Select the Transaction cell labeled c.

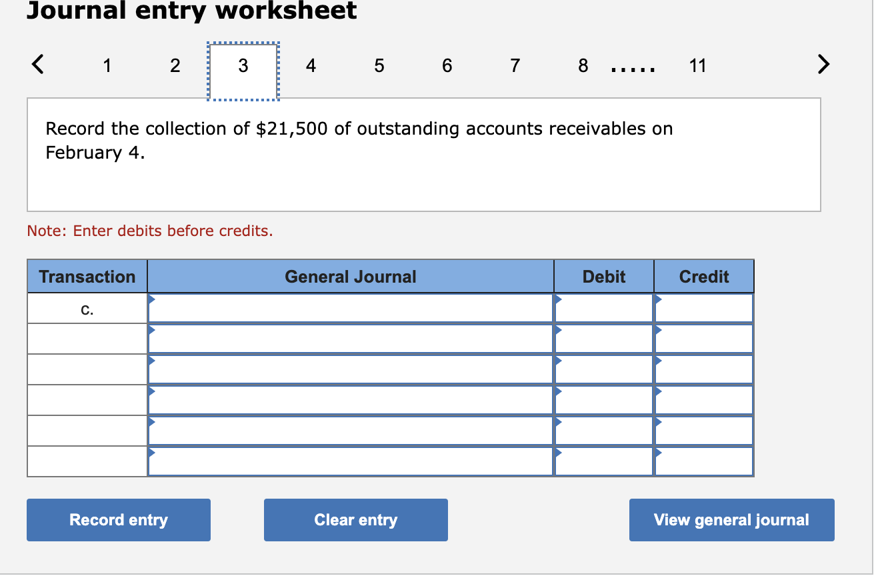[x=87, y=307]
